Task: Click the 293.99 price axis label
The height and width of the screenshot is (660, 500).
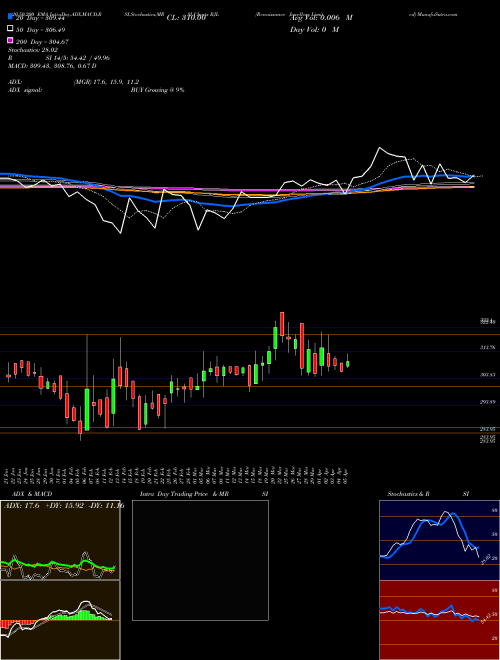Action: [488, 402]
